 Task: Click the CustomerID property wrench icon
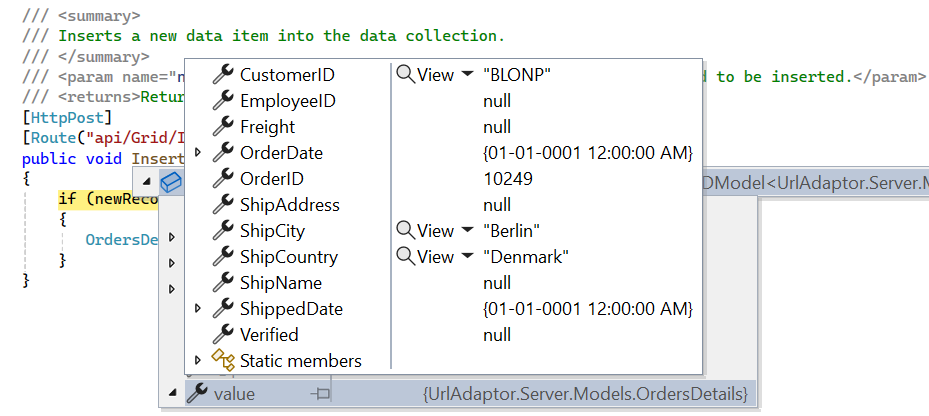pyautogui.click(x=222, y=75)
